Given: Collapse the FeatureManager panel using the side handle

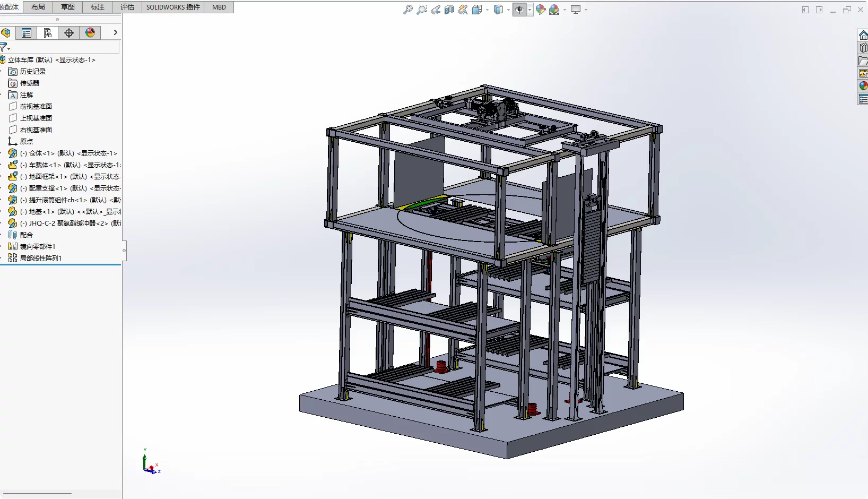Looking at the screenshot, I should coord(124,251).
